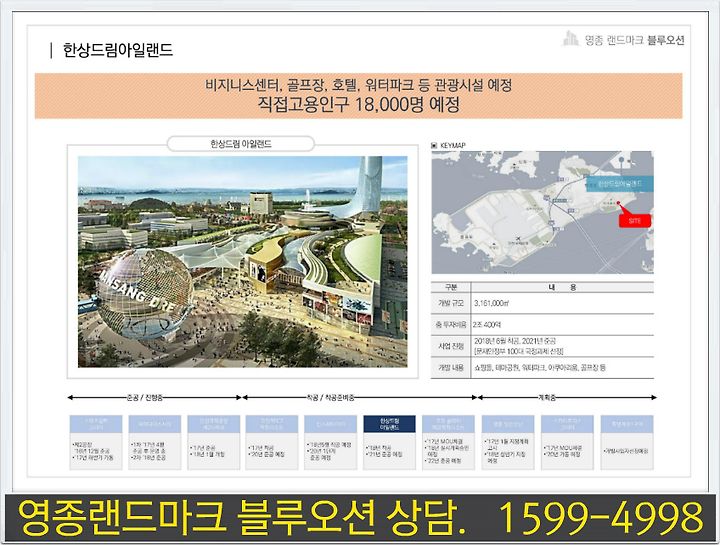Click the card with 개발사업자선정예정

627,443
